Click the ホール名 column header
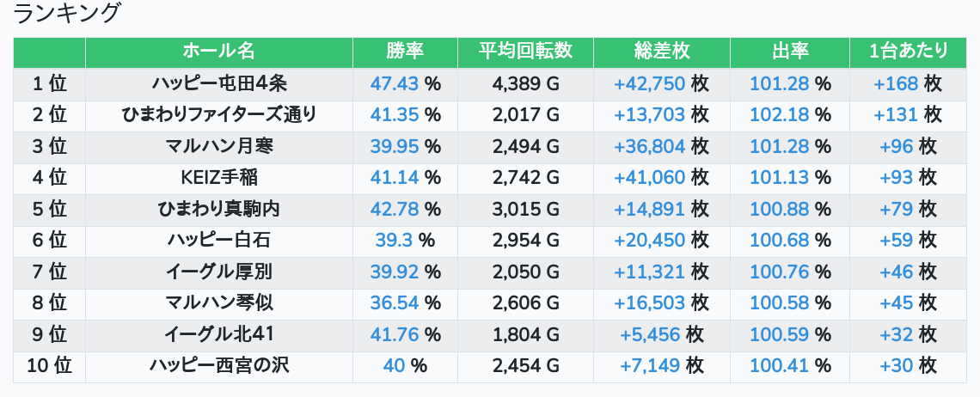980x397 pixels. (x=218, y=52)
